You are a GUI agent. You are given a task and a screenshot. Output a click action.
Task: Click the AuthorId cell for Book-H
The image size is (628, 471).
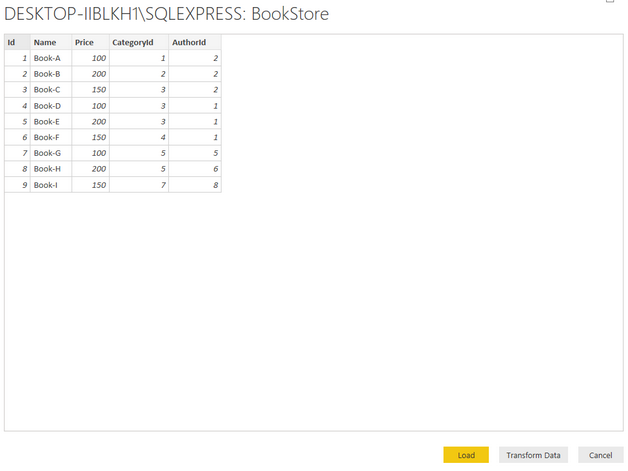[x=194, y=170]
